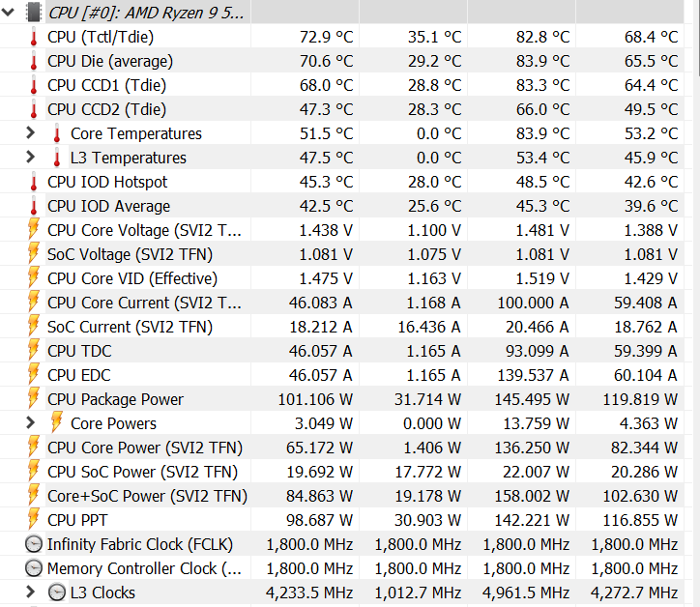Screen dimensions: 700x607
Task: Expand the Core Temperatures row
Action: click(30, 133)
